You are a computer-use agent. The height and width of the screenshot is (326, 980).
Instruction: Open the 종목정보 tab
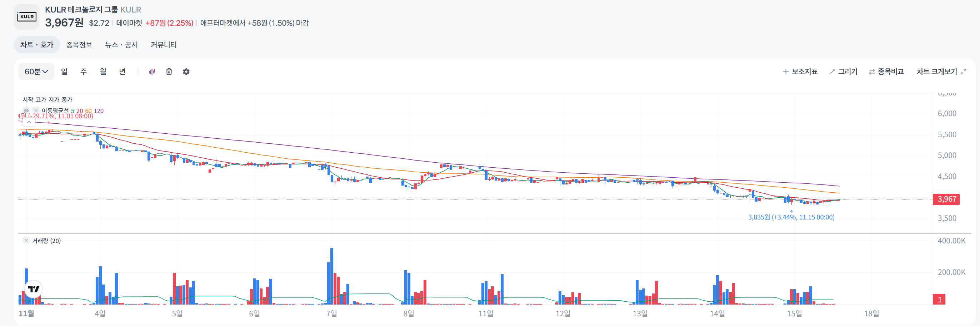tap(79, 45)
